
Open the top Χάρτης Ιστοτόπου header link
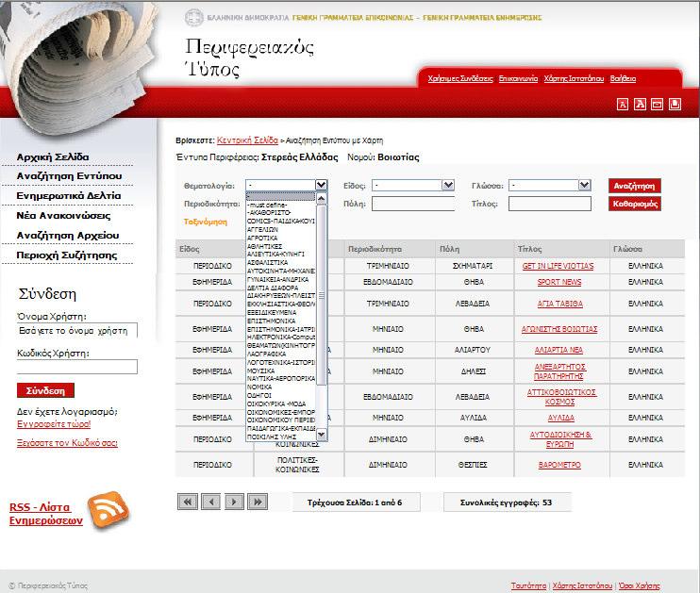575,78
